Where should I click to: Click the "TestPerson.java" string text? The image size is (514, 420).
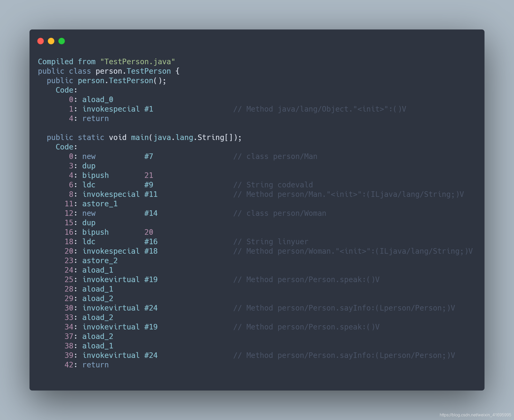pyautogui.click(x=137, y=62)
